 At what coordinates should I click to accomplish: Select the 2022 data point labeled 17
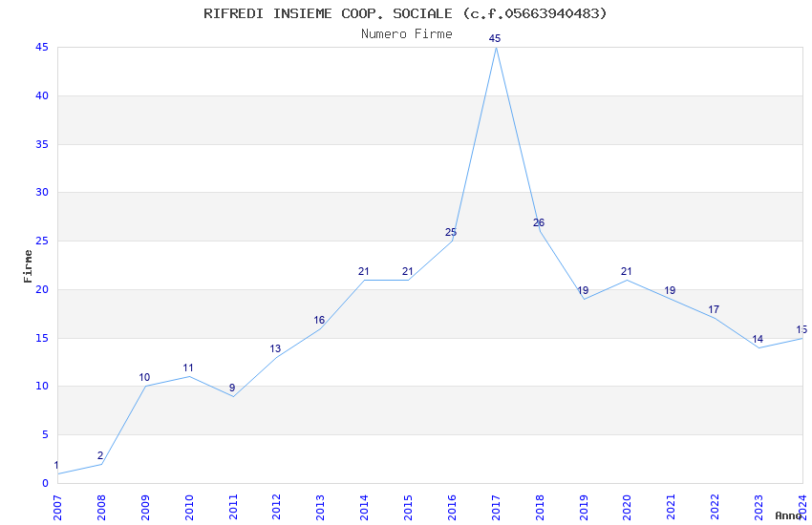tap(714, 309)
